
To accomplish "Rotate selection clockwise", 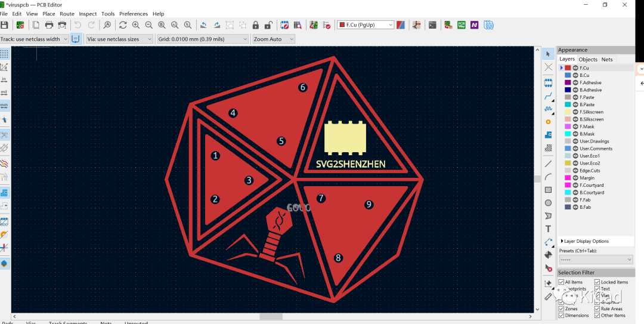I will point(216,25).
